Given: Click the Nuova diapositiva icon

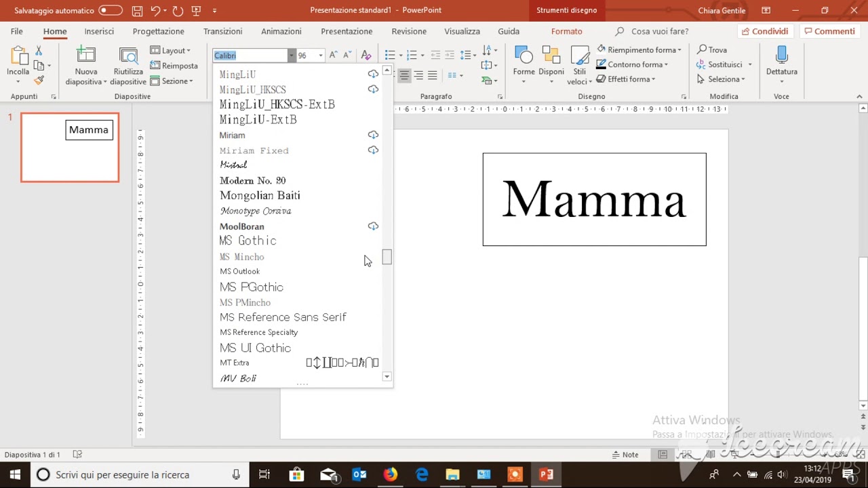Looking at the screenshot, I should pyautogui.click(x=85, y=56).
